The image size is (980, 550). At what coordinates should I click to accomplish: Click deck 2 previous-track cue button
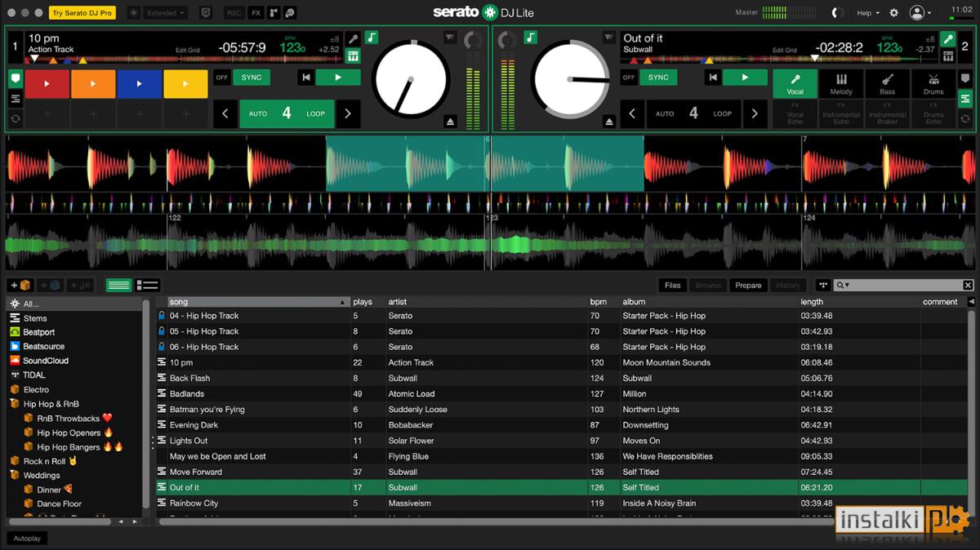pyautogui.click(x=713, y=78)
